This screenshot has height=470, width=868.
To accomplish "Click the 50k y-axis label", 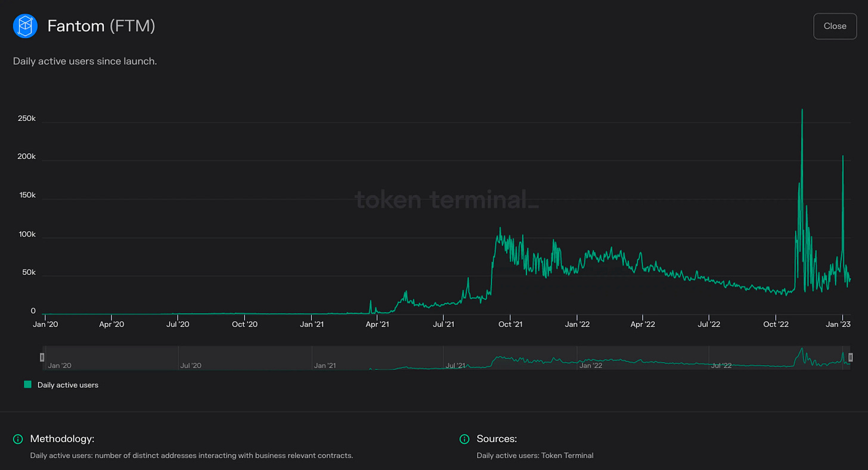I will (27, 272).
